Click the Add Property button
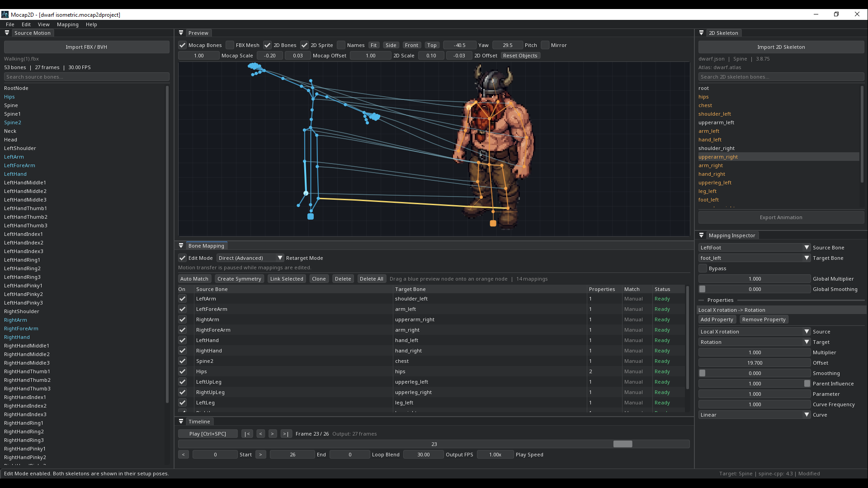The width and height of the screenshot is (868, 488). coord(717,319)
